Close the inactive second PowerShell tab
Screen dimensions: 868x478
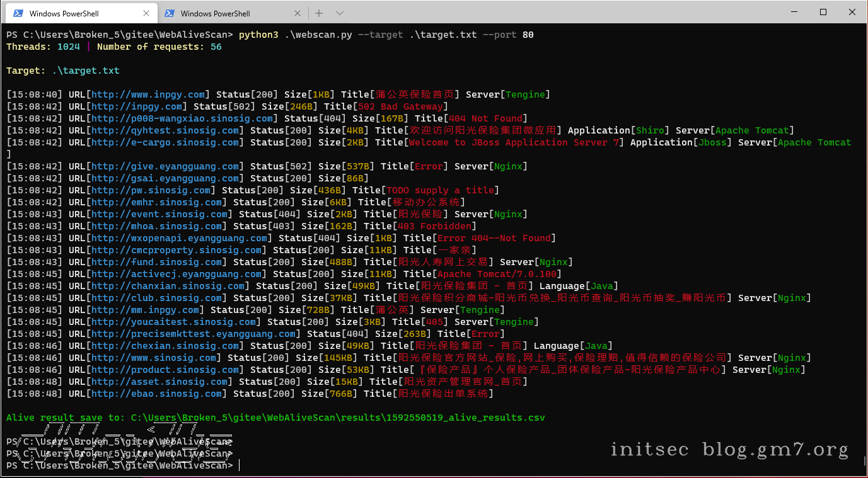(298, 13)
